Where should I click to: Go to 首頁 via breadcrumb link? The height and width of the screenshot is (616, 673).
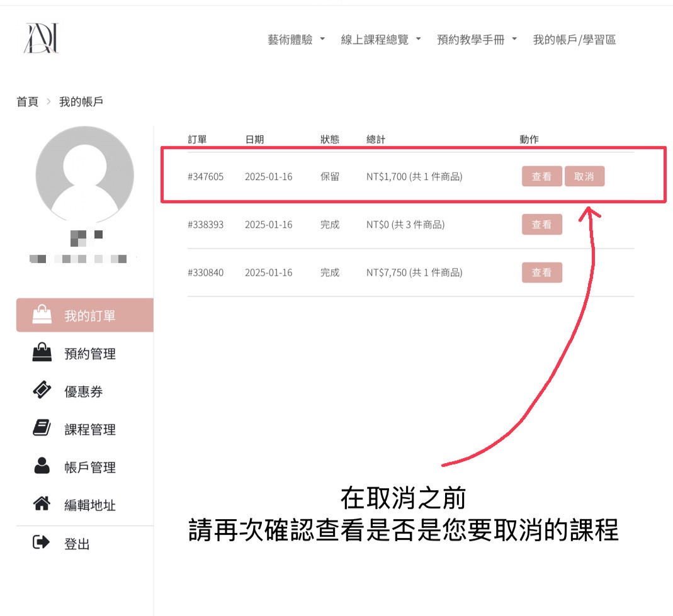pyautogui.click(x=27, y=102)
